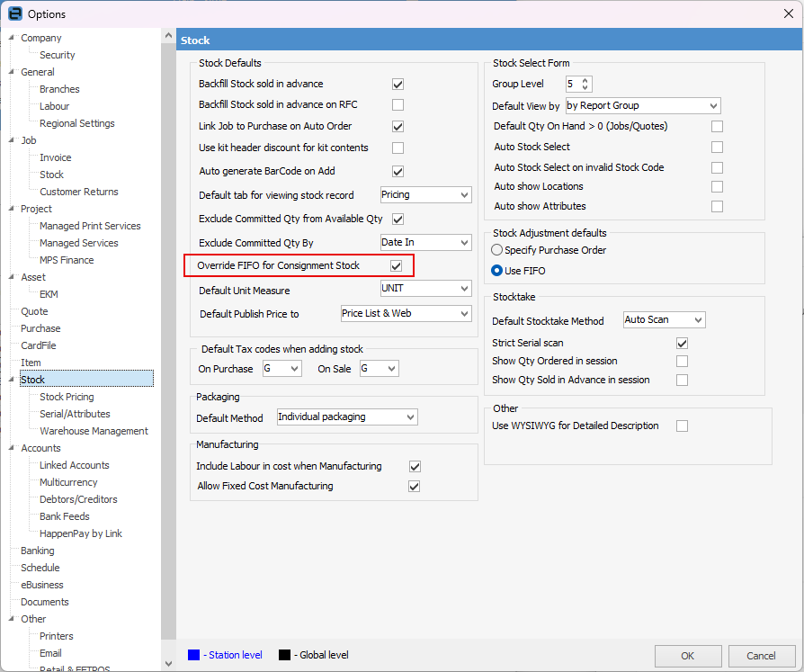Close the Options dialog window
Screen dimensions: 804x672
click(789, 13)
